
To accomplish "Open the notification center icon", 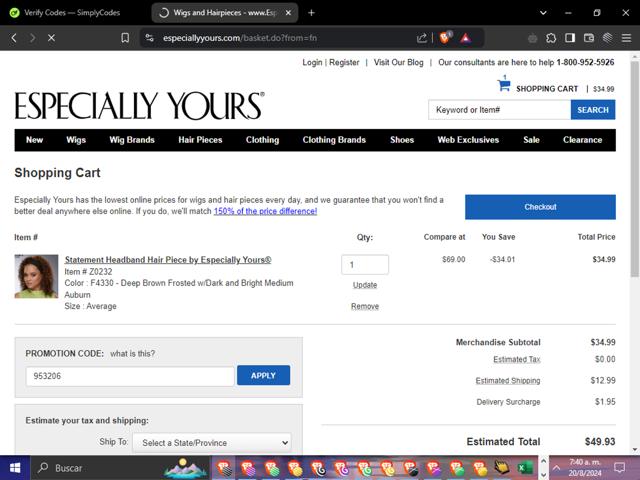I will (x=620, y=468).
